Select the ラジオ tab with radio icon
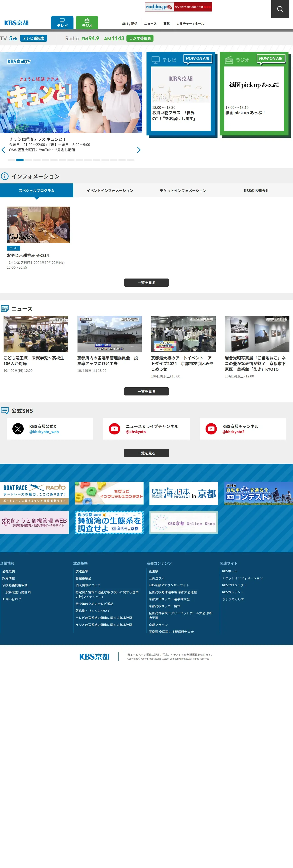293x868 pixels. click(x=87, y=23)
